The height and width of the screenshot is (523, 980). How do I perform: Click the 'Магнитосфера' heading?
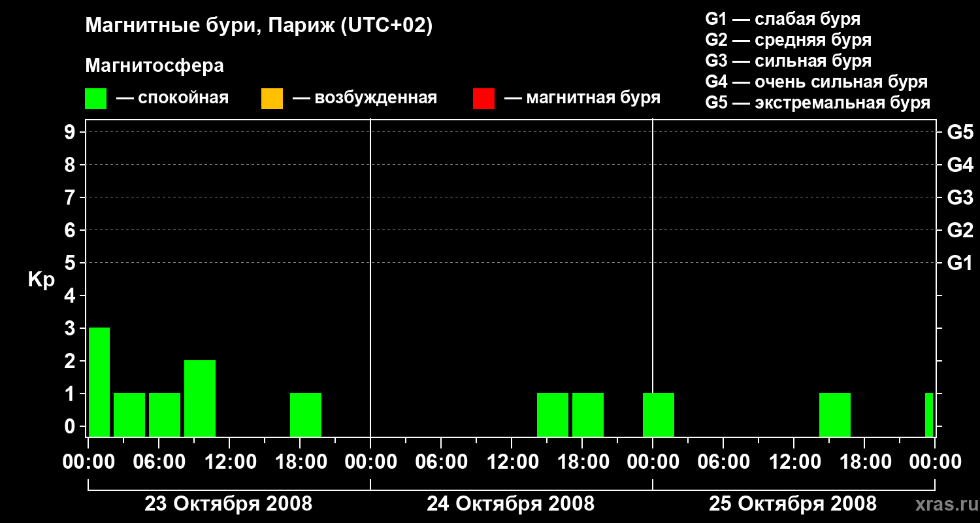pyautogui.click(x=155, y=66)
